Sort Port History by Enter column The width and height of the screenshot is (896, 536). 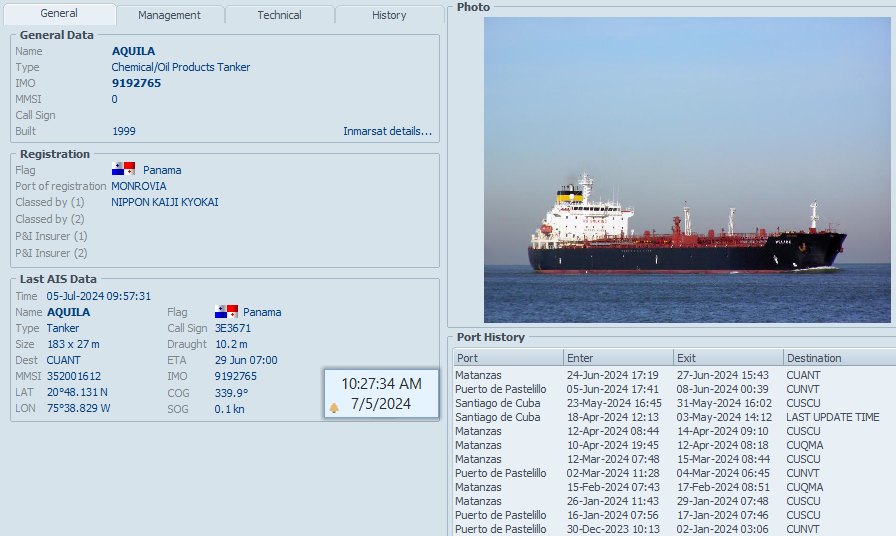tap(618, 358)
